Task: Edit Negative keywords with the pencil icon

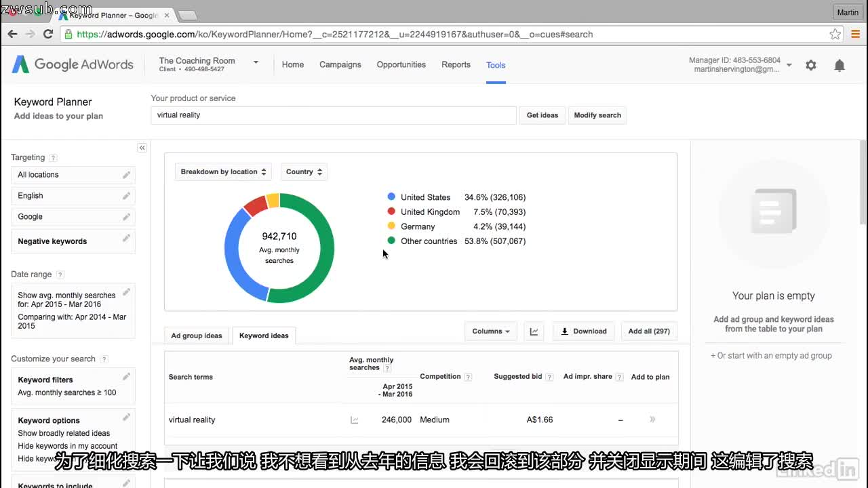Action: [126, 239]
